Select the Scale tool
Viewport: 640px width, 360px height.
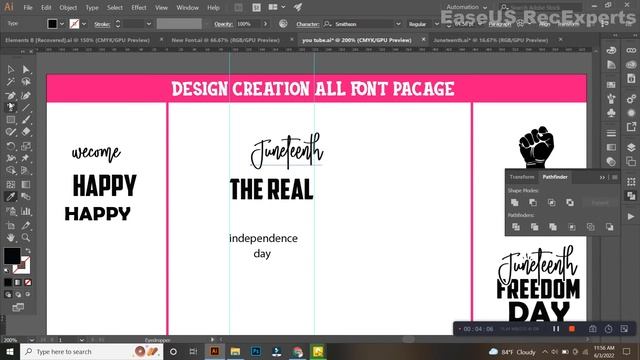tap(26, 146)
